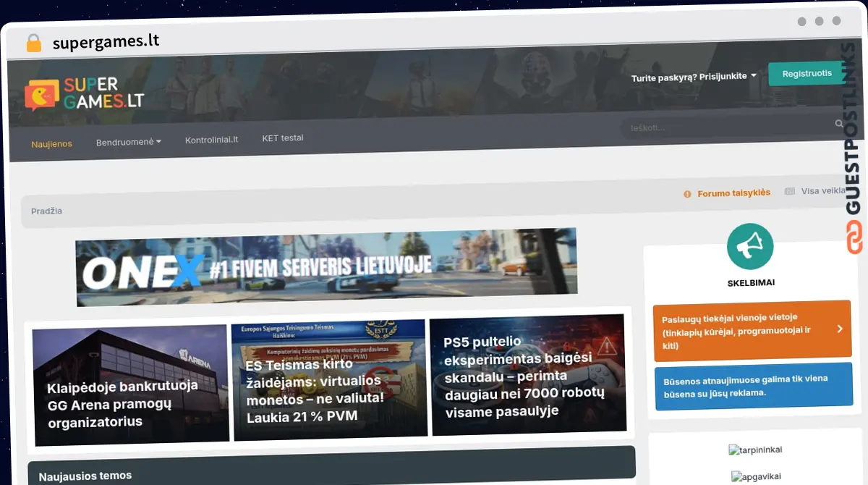The width and height of the screenshot is (868, 485).
Task: Go to Kontroliniai.lt menu item
Action: pyautogui.click(x=212, y=140)
